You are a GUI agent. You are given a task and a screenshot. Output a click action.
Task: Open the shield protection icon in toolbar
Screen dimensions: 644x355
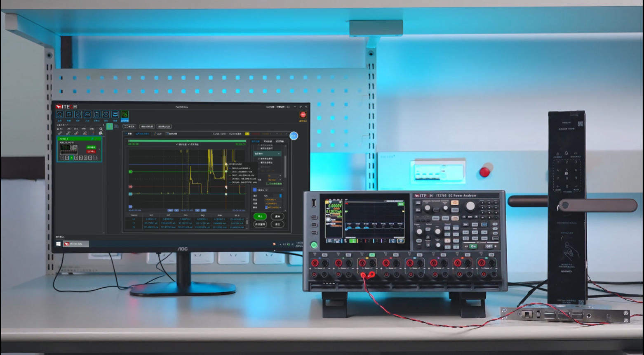point(78,114)
